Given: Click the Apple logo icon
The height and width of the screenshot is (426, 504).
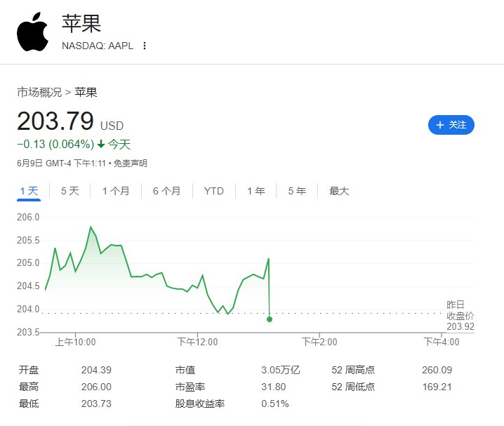Looking at the screenshot, I should coord(32,32).
